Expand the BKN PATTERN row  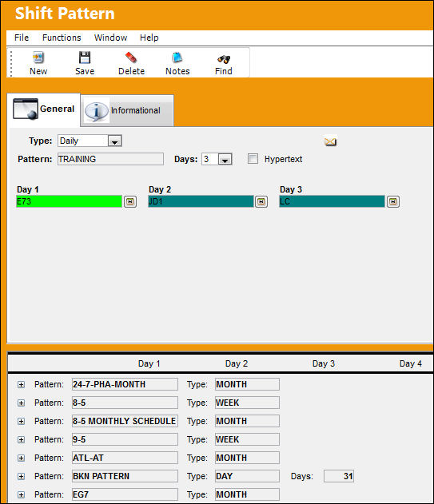pos(22,476)
